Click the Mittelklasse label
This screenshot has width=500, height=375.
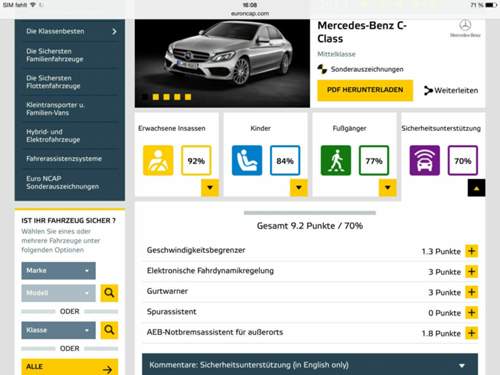[336, 54]
